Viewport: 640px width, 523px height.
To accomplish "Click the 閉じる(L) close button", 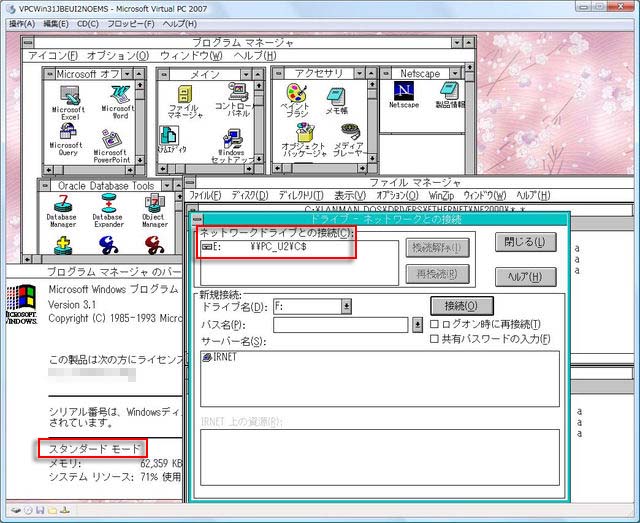I will tap(525, 242).
